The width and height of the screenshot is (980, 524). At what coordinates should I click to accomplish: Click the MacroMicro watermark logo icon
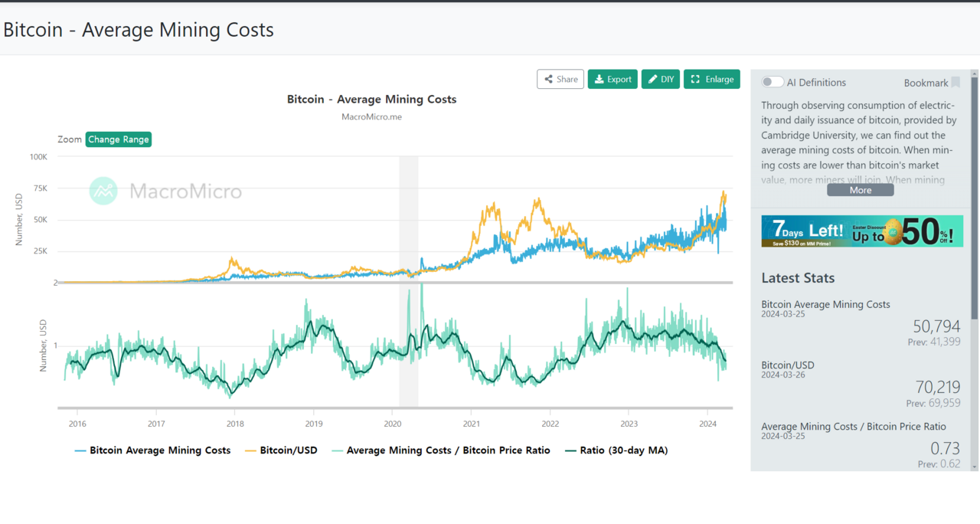(103, 191)
